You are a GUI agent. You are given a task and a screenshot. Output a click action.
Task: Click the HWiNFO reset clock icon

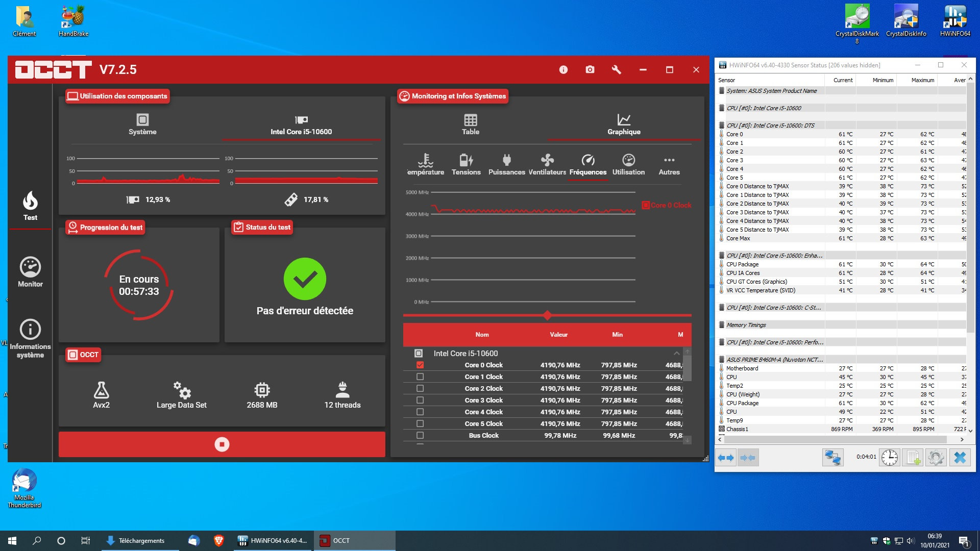pyautogui.click(x=890, y=458)
